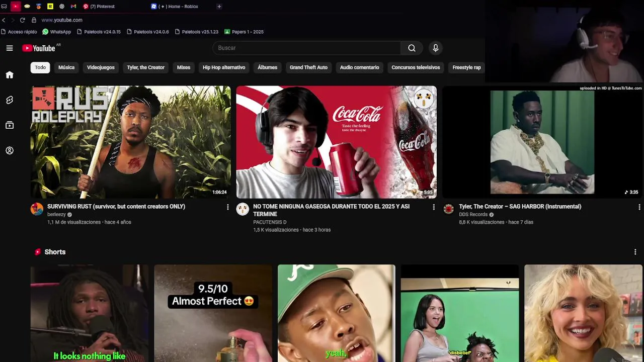644x362 pixels.
Task: Click the search magnifier button
Action: click(x=412, y=48)
